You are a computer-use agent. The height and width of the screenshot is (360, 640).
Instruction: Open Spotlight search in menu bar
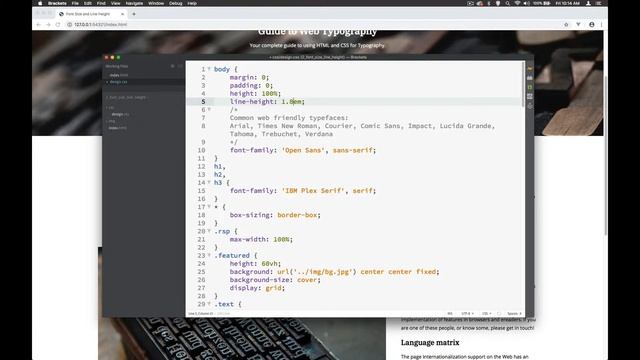click(x=507, y=3)
